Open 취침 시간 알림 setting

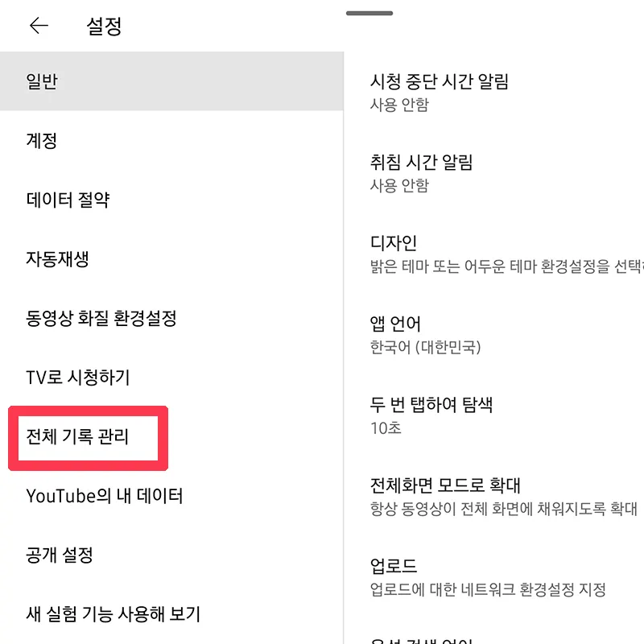[x=494, y=173]
